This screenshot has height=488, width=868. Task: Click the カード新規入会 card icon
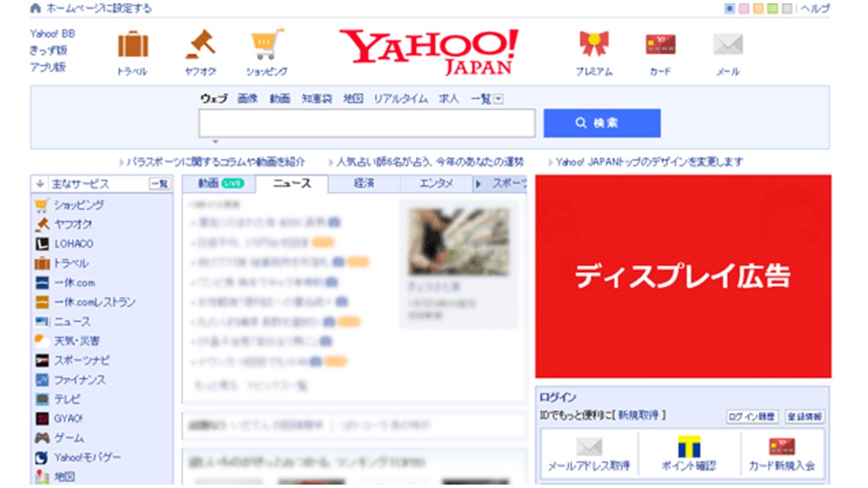click(782, 447)
